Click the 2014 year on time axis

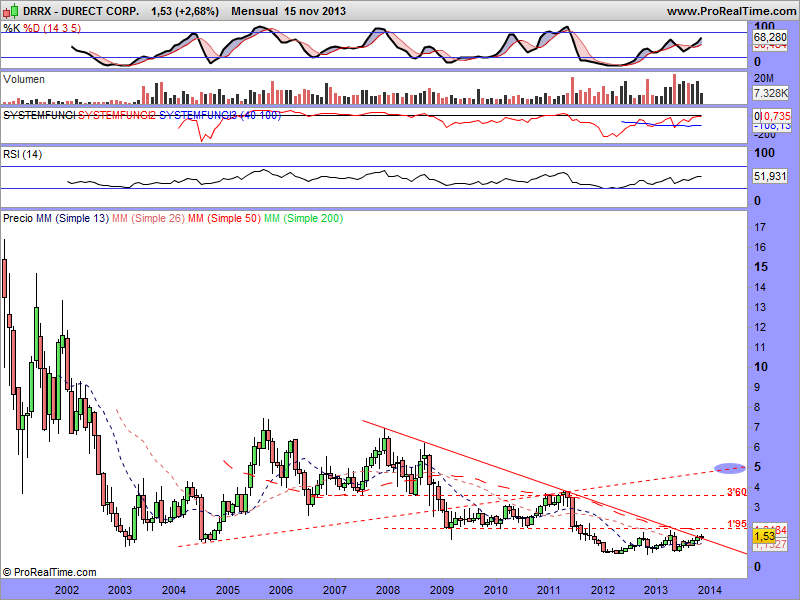710,590
